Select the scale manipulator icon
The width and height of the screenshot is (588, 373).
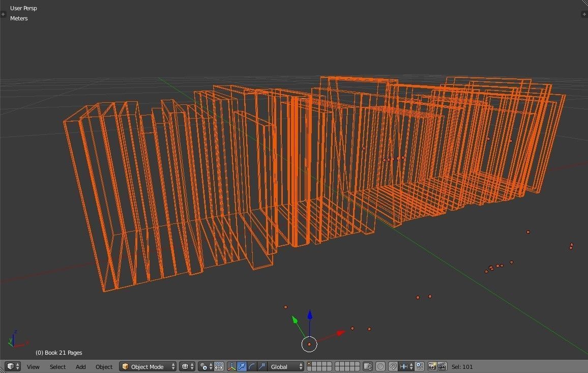pyautogui.click(x=262, y=366)
